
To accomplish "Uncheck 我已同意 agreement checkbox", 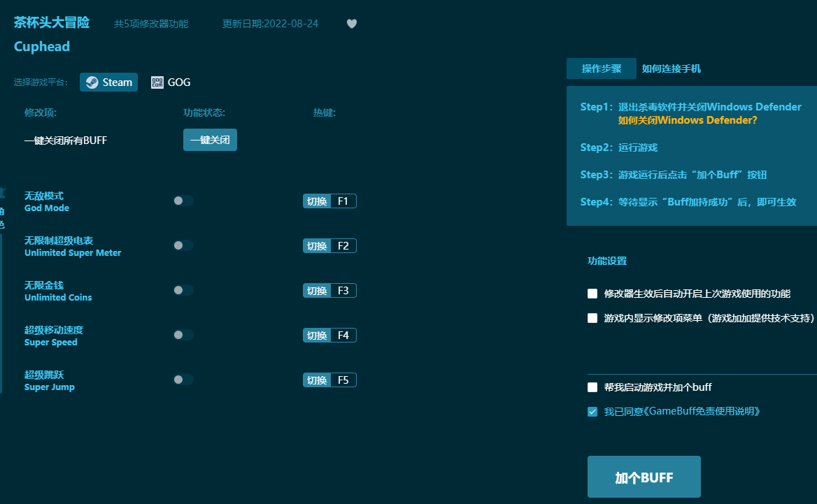I will point(592,412).
